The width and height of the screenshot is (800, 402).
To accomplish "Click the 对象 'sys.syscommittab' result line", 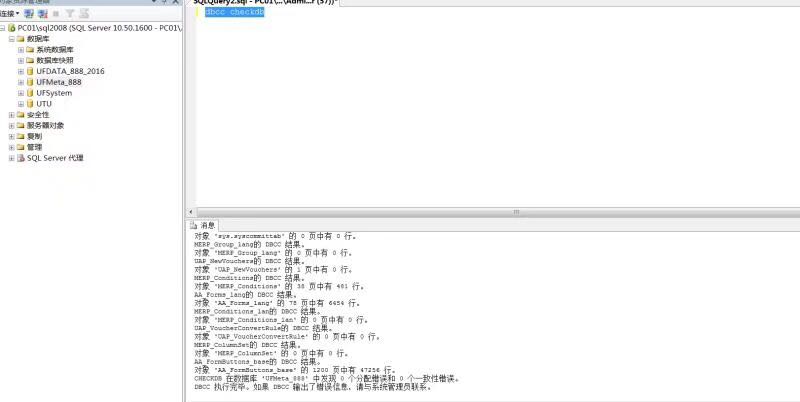I will [x=276, y=236].
